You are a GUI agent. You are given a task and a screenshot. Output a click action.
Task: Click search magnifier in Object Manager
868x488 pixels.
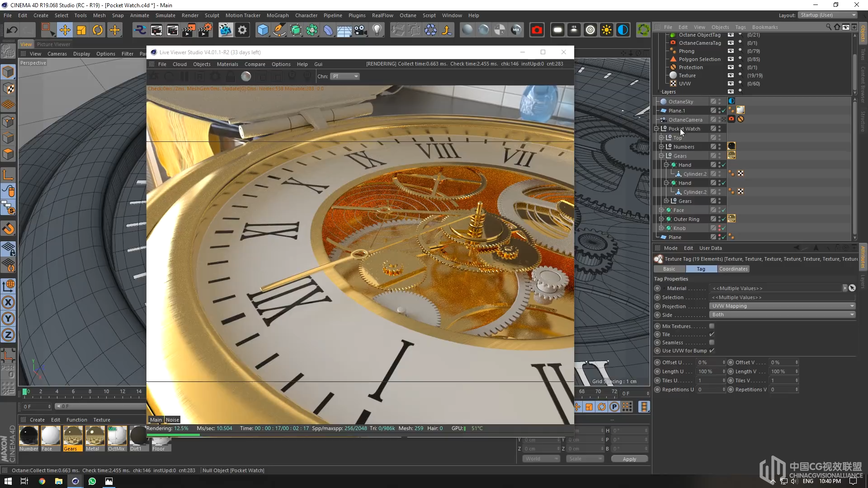829,27
